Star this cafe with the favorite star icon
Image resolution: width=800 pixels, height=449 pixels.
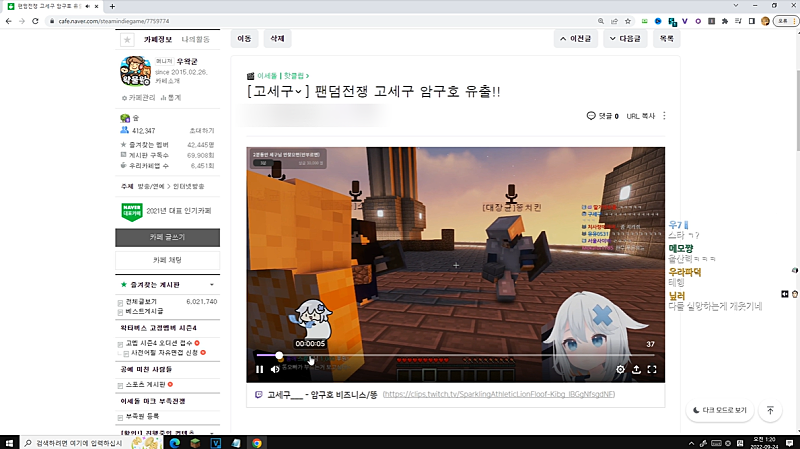(127, 39)
